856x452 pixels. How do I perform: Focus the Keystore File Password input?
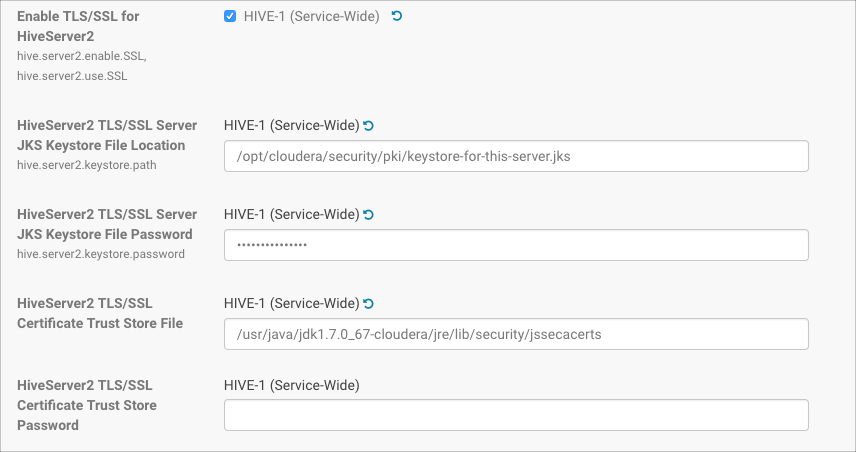tap(516, 245)
